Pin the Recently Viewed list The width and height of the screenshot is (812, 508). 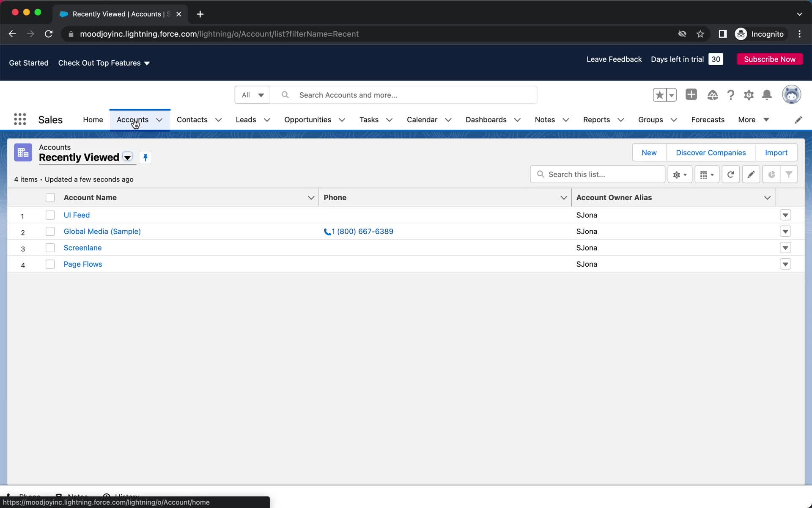[145, 157]
